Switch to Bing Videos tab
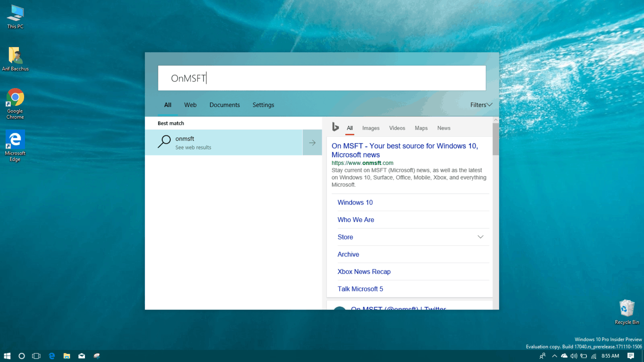The width and height of the screenshot is (644, 362). (x=397, y=128)
